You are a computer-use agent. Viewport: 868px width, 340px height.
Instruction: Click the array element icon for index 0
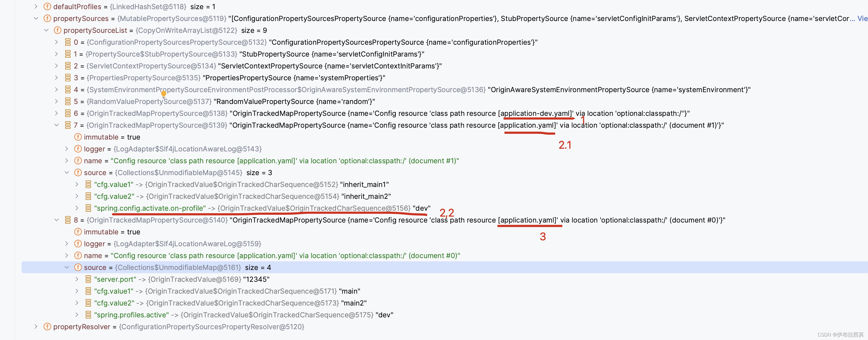click(68, 42)
